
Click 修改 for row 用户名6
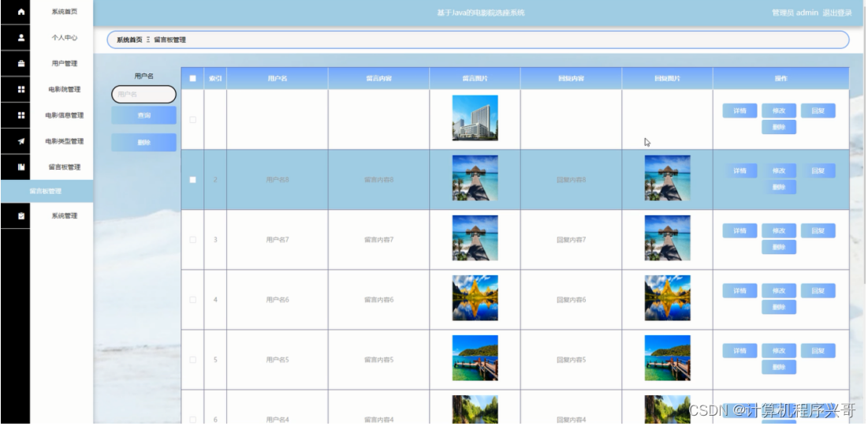(779, 291)
